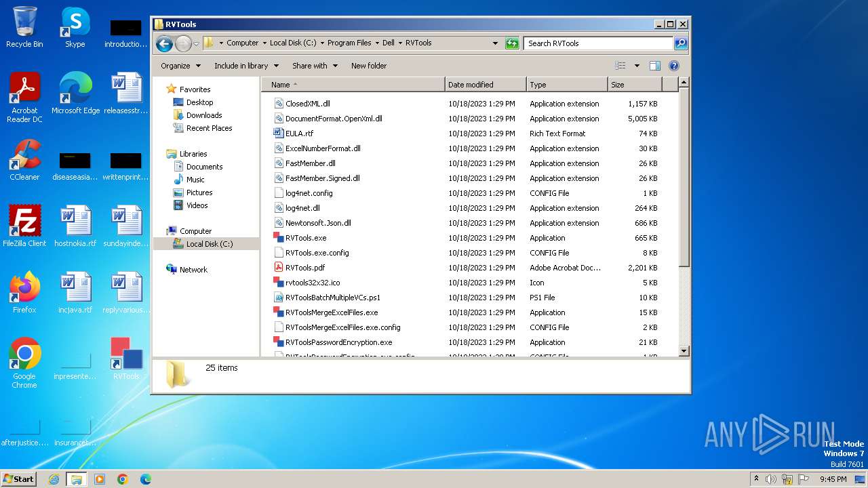
Task: Expand the Dell breadcrumb arrow
Action: [x=400, y=43]
